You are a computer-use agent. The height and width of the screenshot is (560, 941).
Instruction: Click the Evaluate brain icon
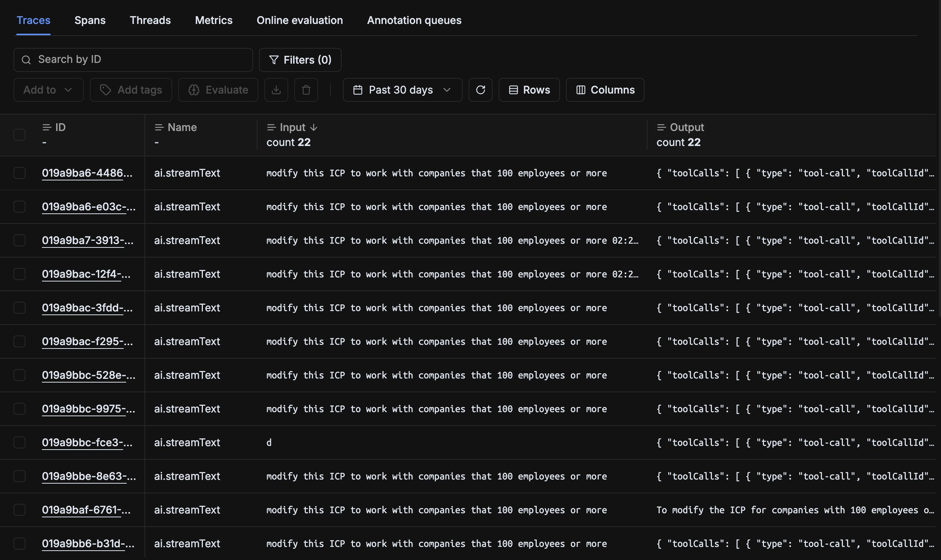click(x=194, y=90)
